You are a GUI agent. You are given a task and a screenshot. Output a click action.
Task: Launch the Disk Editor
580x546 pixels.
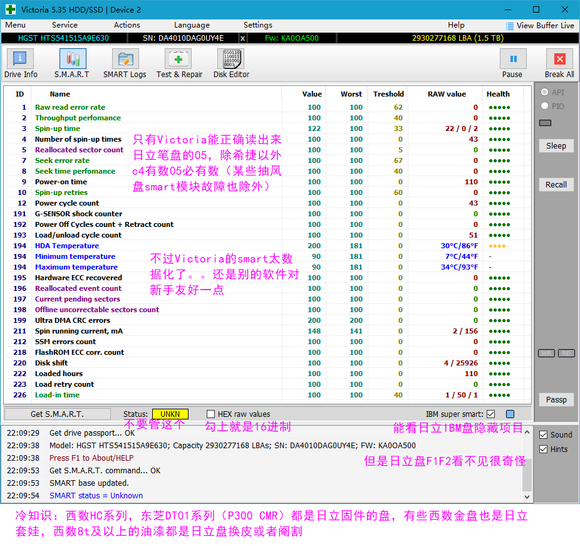(232, 63)
